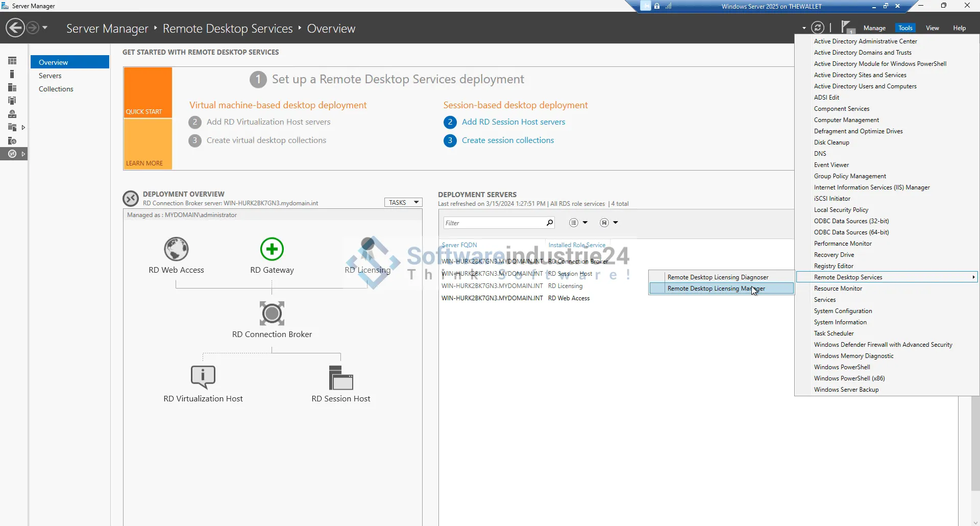Select Servers in the left navigation
The height and width of the screenshot is (526, 980).
[50, 76]
